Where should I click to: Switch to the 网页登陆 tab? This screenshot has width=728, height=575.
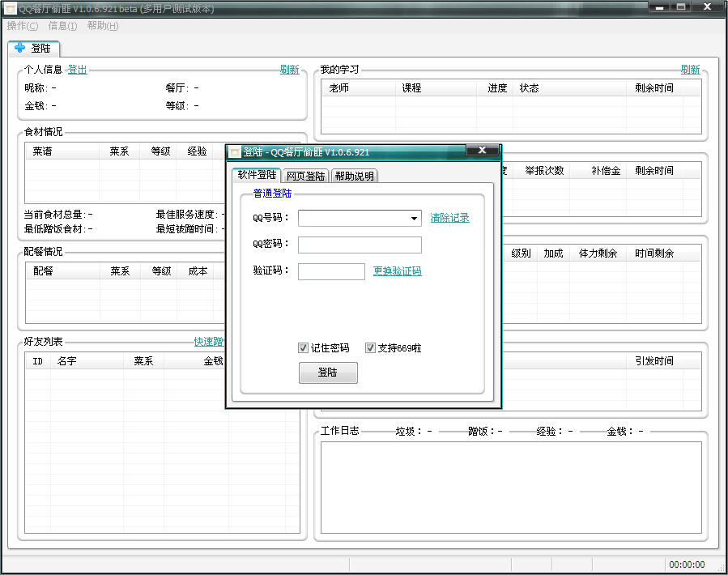[305, 176]
